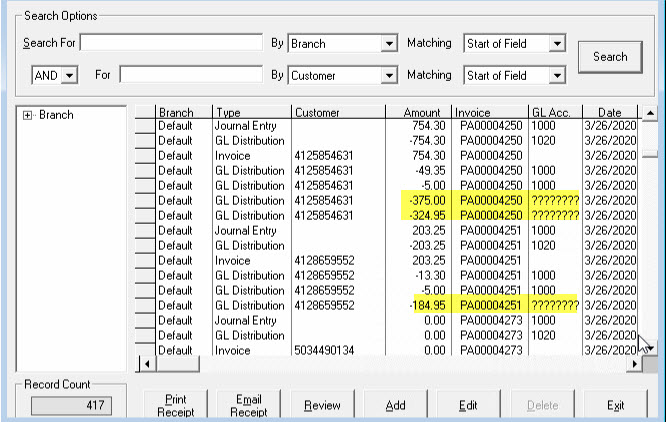Select the Branch label in the tree
The height and width of the screenshot is (422, 666).
click(x=56, y=115)
